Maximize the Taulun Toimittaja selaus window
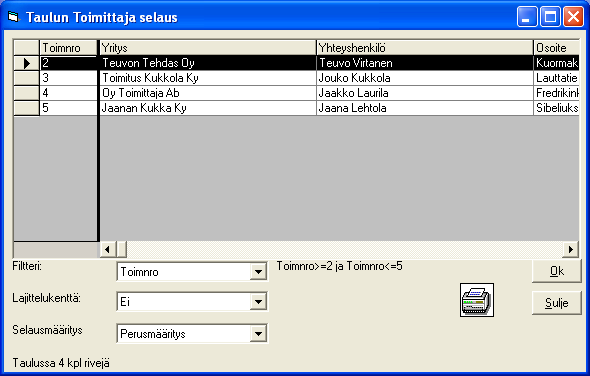 click(x=550, y=17)
